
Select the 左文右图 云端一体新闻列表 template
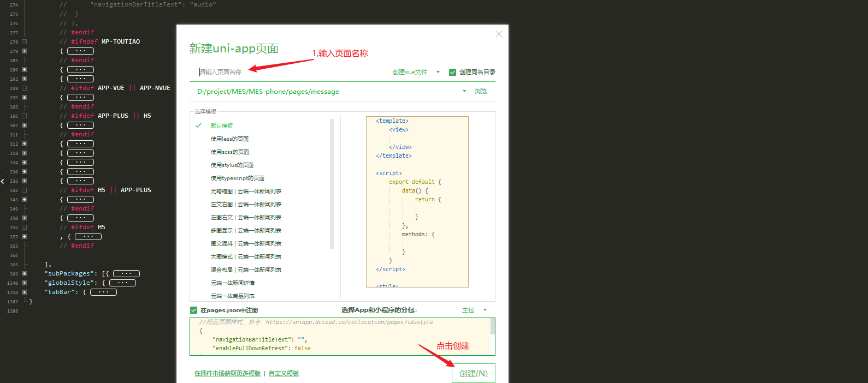246,204
